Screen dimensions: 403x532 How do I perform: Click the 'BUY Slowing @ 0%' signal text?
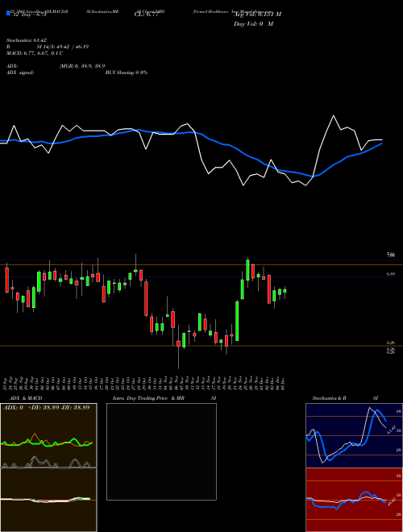127,73
